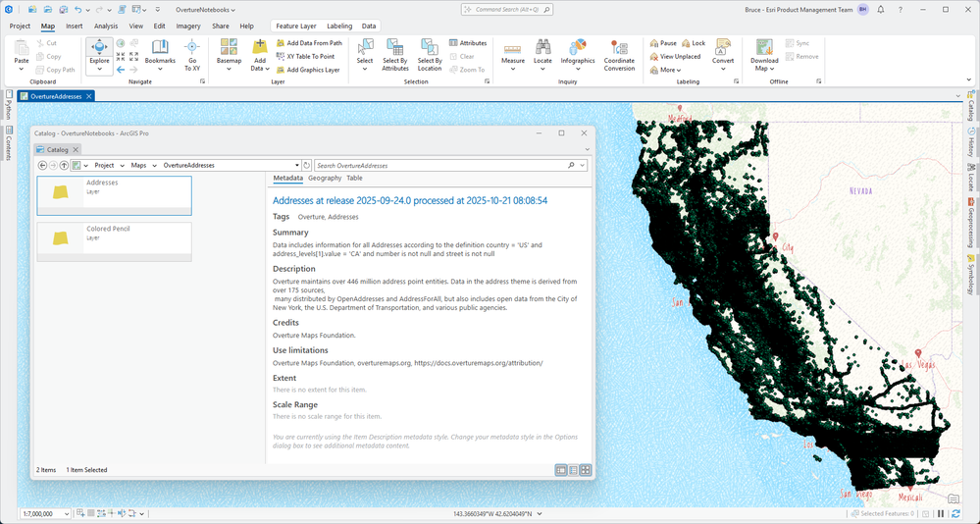Open the Attributes pane button

468,43
